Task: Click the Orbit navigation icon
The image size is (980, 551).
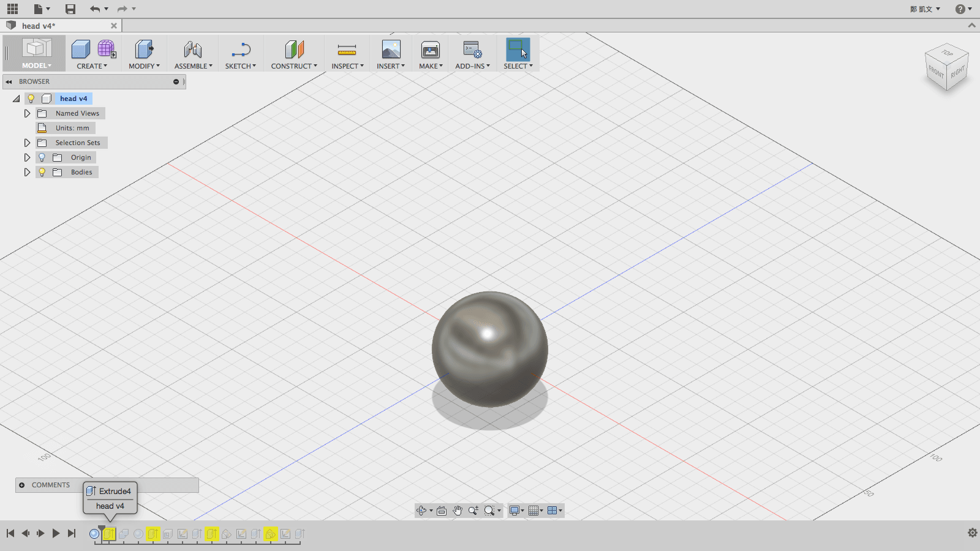Action: 421,511
